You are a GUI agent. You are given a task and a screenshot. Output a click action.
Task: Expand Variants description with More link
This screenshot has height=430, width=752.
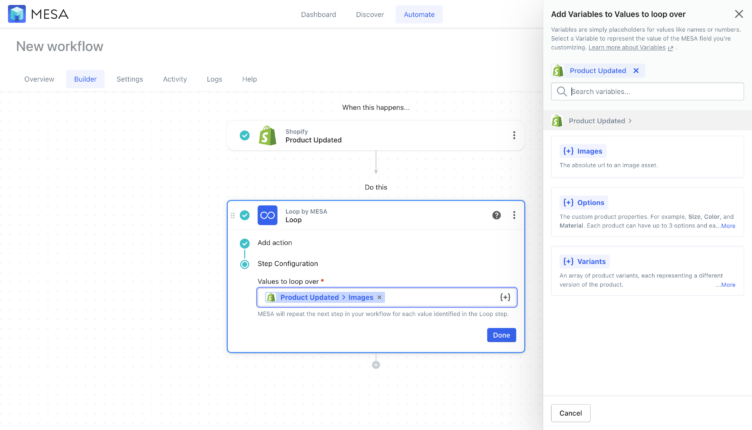(727, 285)
